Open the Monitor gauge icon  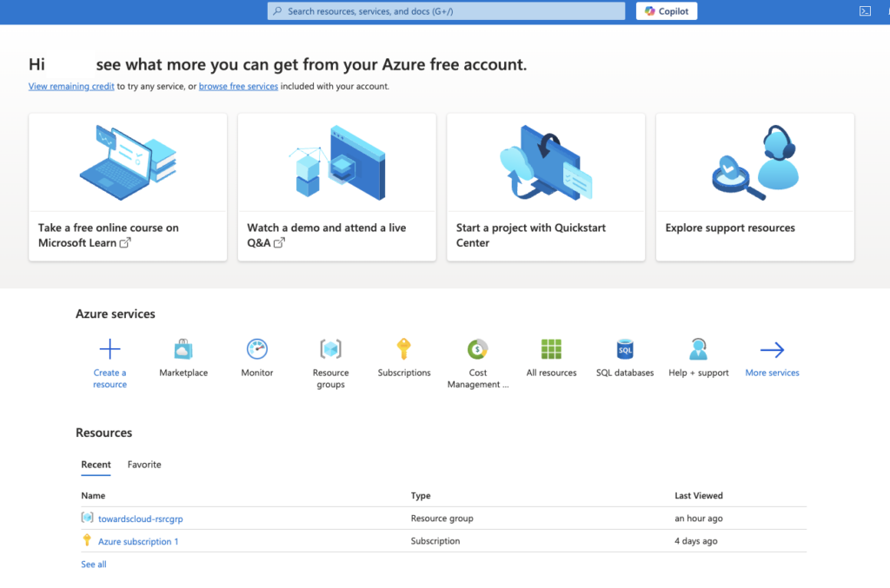[x=257, y=348]
